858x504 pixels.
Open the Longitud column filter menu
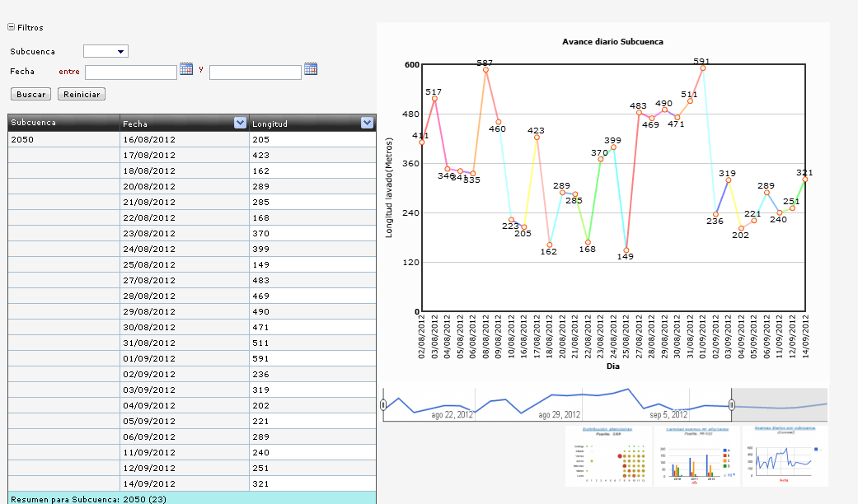click(x=368, y=123)
